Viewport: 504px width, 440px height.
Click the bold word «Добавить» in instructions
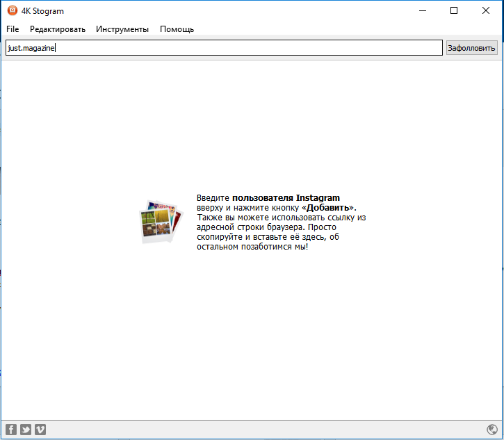328,208
